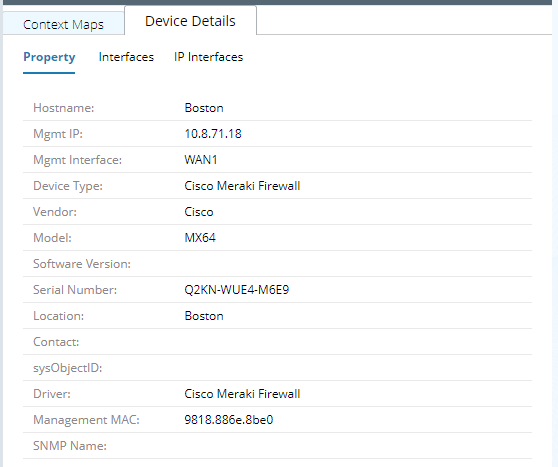The width and height of the screenshot is (558, 467).
Task: Click the Serial Number: label
Action: 75,290
